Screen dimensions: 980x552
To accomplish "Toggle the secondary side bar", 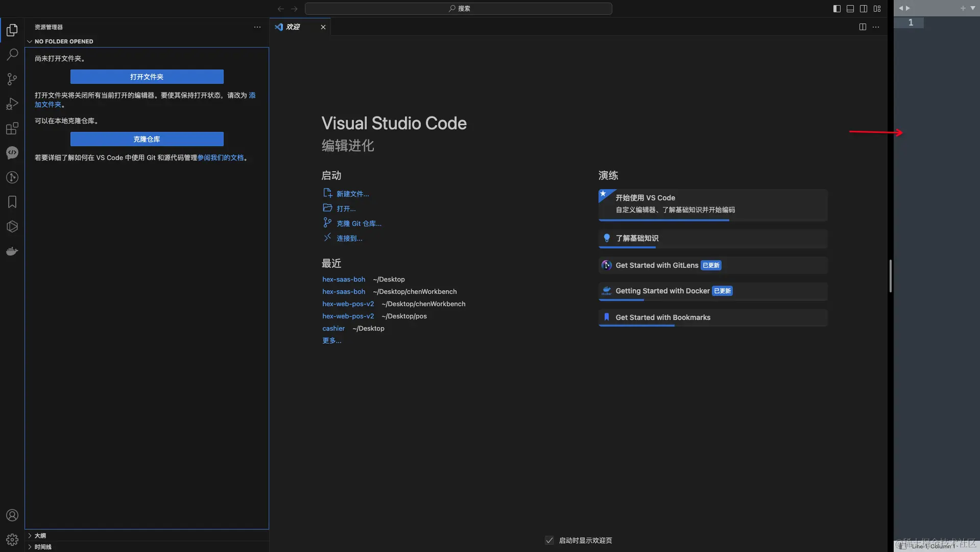I will (864, 9).
